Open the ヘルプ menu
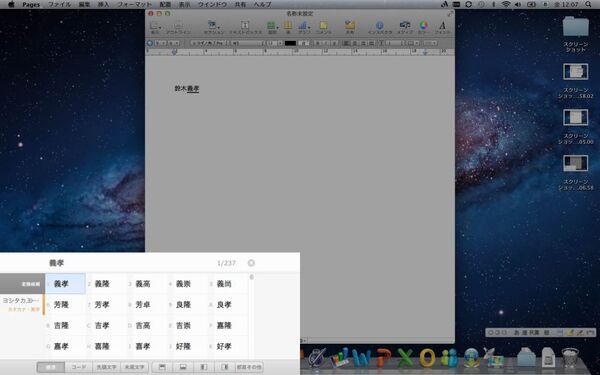The image size is (600, 375). [x=262, y=4]
